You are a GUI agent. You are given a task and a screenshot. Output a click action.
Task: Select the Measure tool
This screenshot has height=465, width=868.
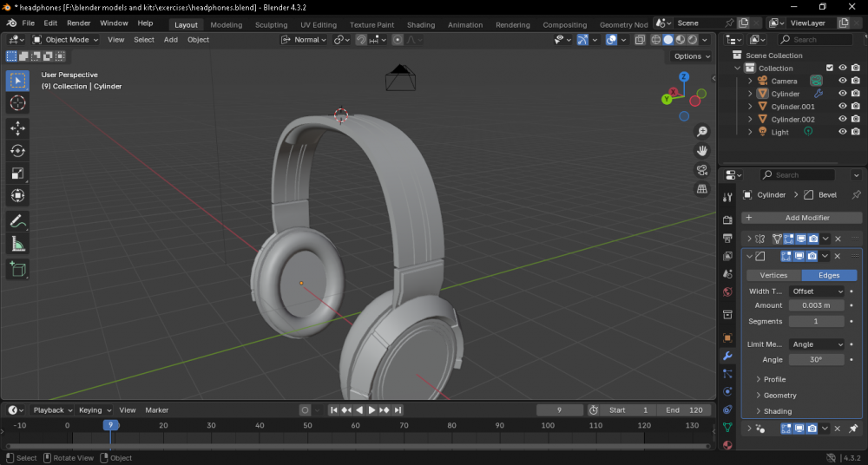[17, 245]
